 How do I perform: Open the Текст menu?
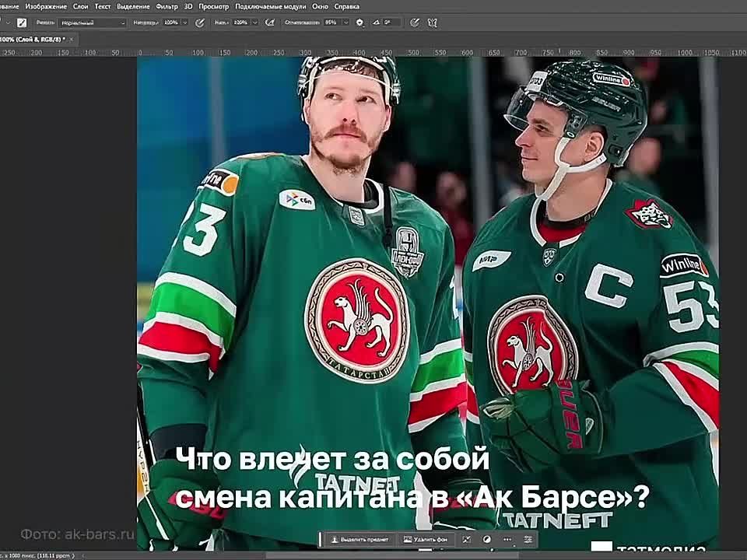[103, 7]
